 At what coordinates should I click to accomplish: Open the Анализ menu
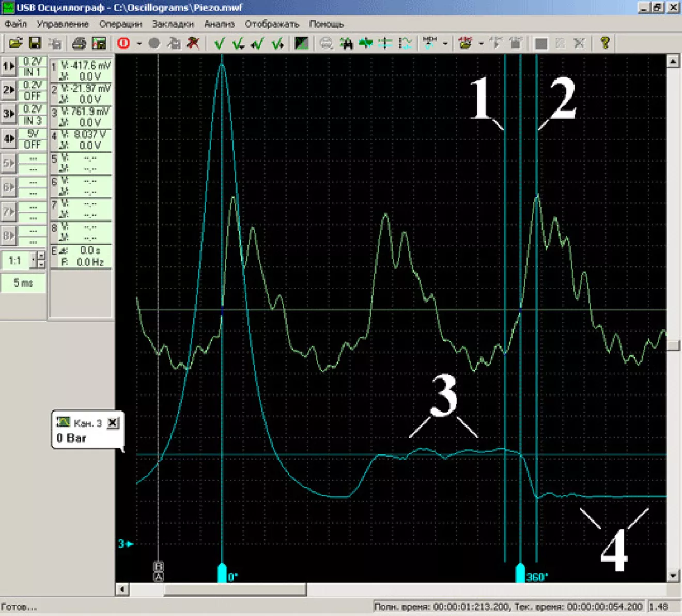click(219, 24)
